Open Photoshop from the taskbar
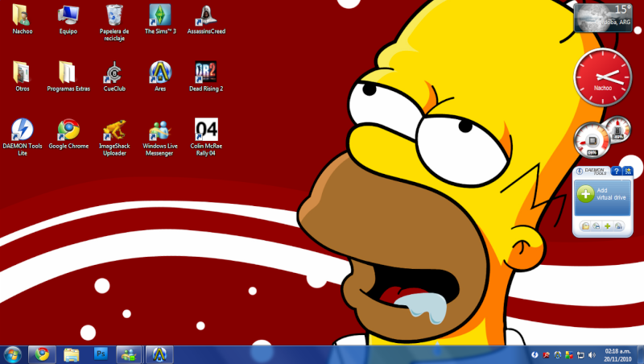This screenshot has width=644, height=364. (101, 354)
